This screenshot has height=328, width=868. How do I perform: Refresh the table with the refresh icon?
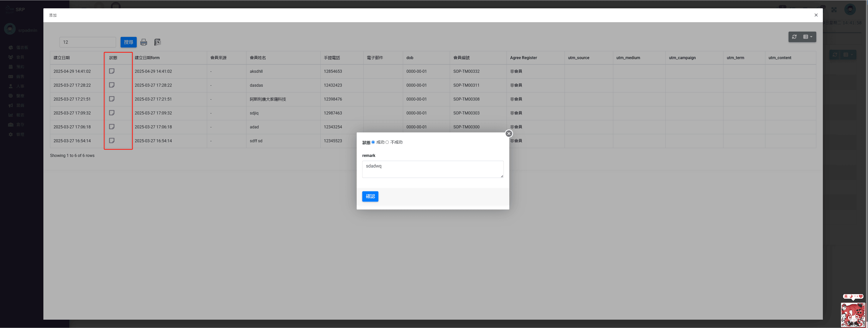click(x=794, y=37)
